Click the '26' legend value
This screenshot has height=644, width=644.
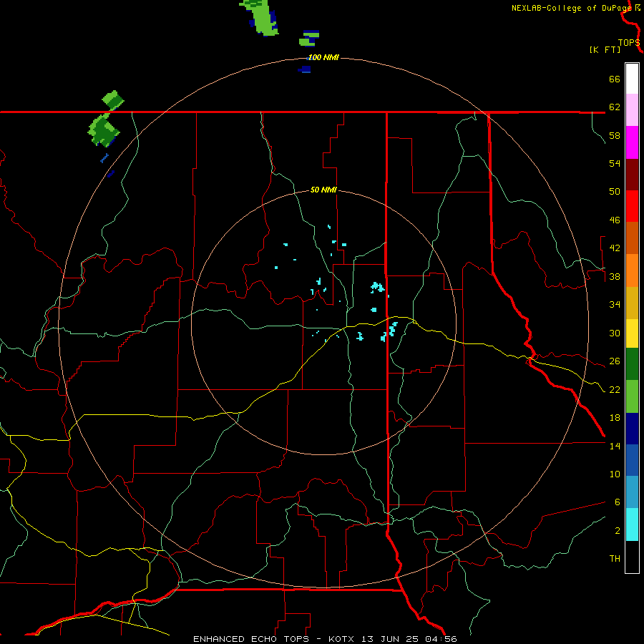pyautogui.click(x=615, y=361)
